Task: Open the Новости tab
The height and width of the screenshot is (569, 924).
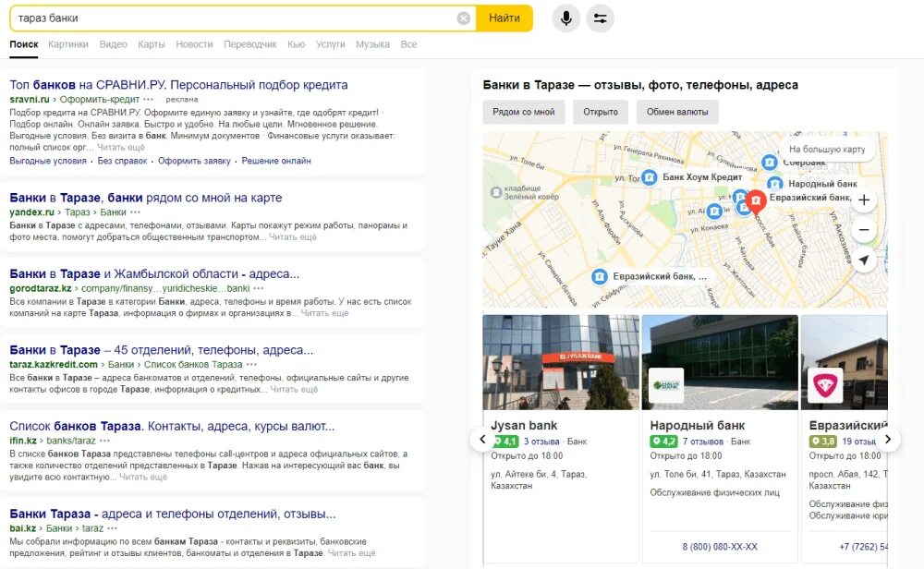Action: (x=194, y=44)
